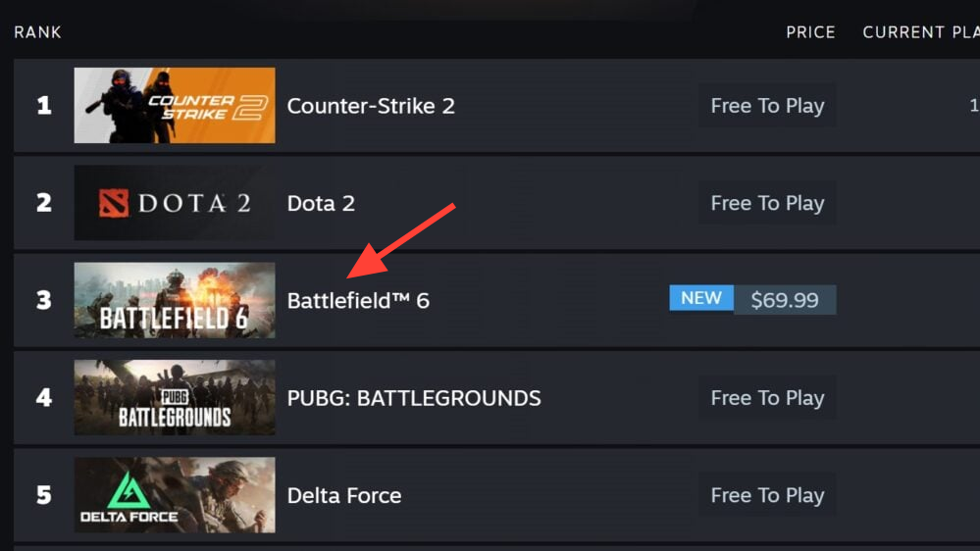Click Free To Play for PUBG: BATTLEGROUNDS
The image size is (980, 551).
click(x=767, y=398)
